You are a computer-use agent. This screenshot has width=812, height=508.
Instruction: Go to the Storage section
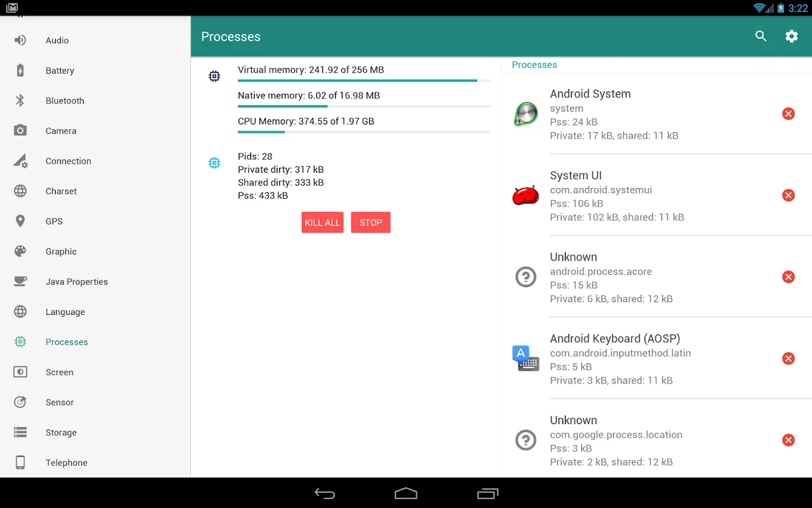pos(95,432)
